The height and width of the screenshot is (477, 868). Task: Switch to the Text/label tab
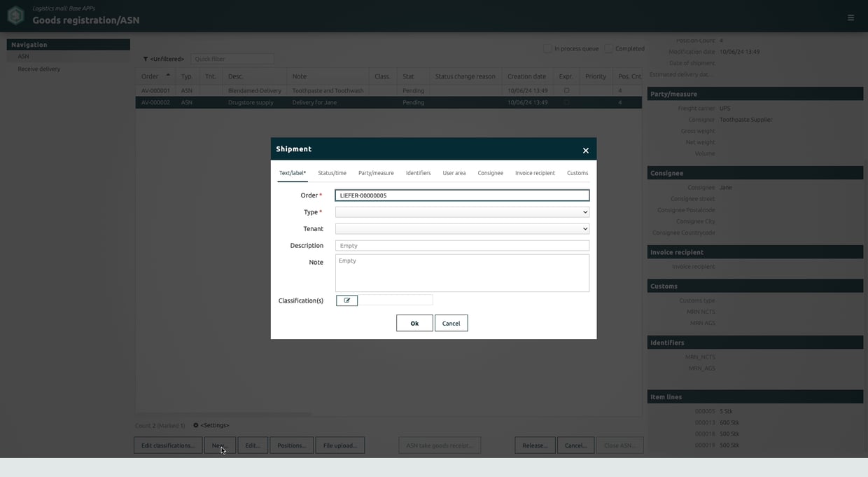[x=293, y=173]
